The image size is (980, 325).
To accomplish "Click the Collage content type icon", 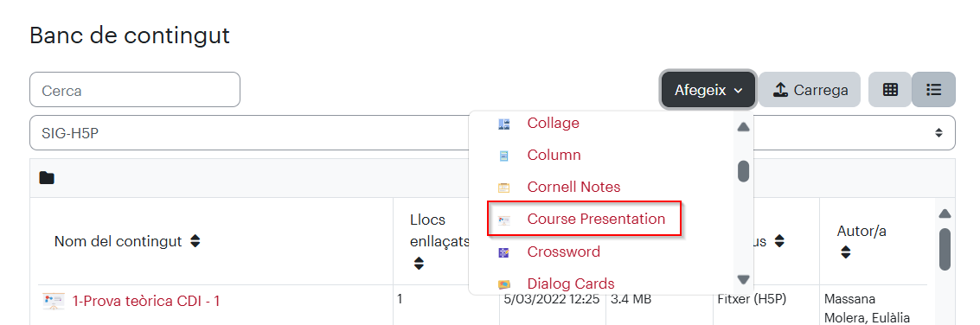I will [x=503, y=124].
